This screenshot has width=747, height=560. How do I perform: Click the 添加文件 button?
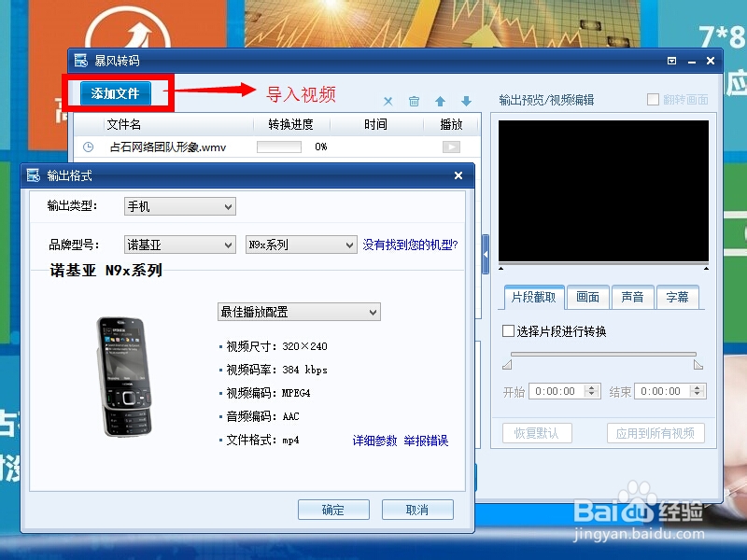pos(115,93)
